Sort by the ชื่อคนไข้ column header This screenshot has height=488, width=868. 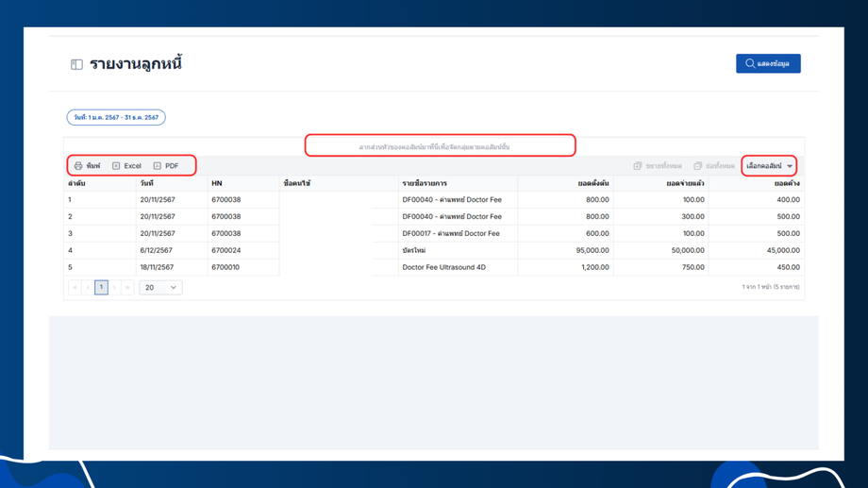click(x=339, y=183)
